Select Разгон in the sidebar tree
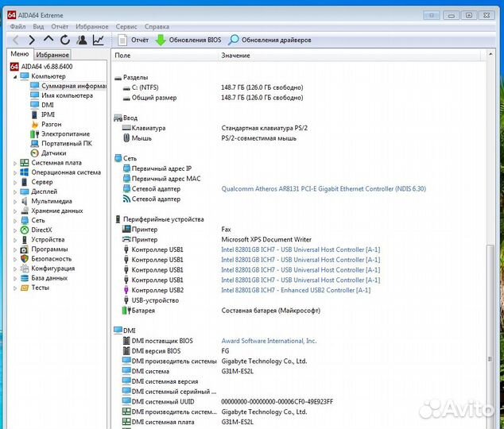The image size is (504, 429). (51, 125)
